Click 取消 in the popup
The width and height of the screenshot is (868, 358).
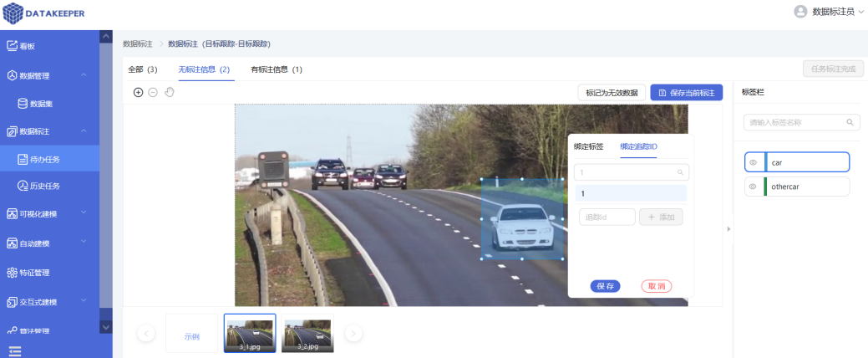(657, 286)
